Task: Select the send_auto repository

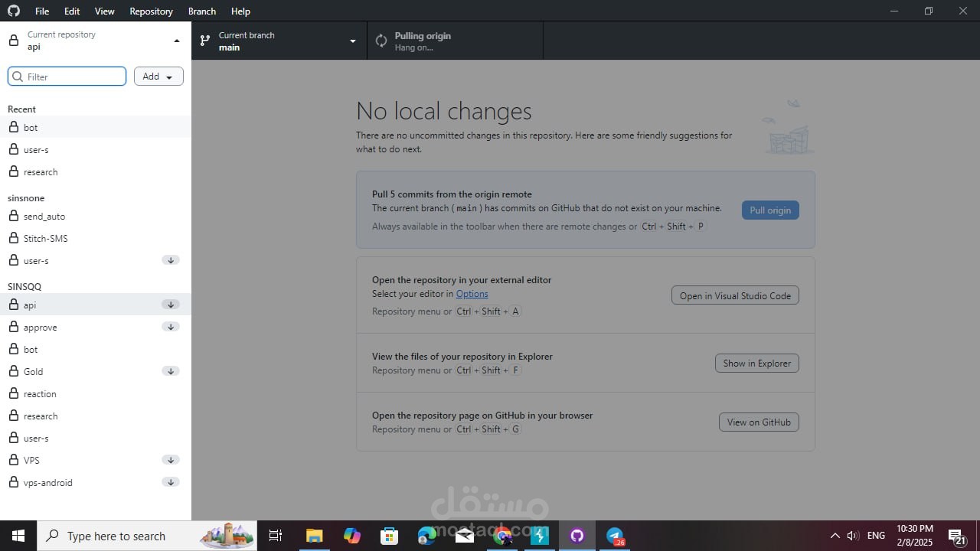Action: pyautogui.click(x=96, y=217)
